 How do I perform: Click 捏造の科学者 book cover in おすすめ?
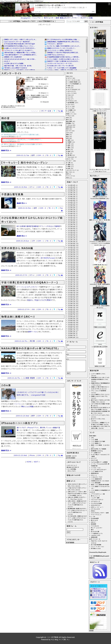(x=100, y=39)
